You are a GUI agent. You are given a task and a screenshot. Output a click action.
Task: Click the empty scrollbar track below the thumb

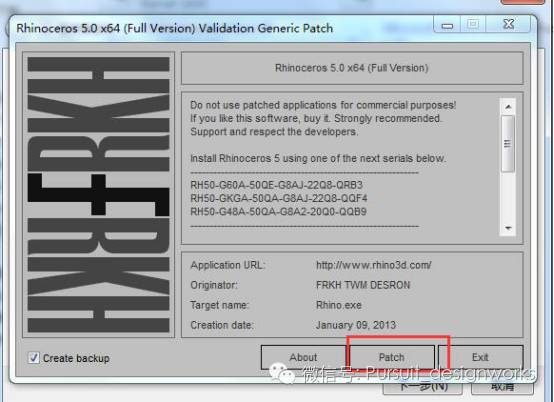click(508, 197)
